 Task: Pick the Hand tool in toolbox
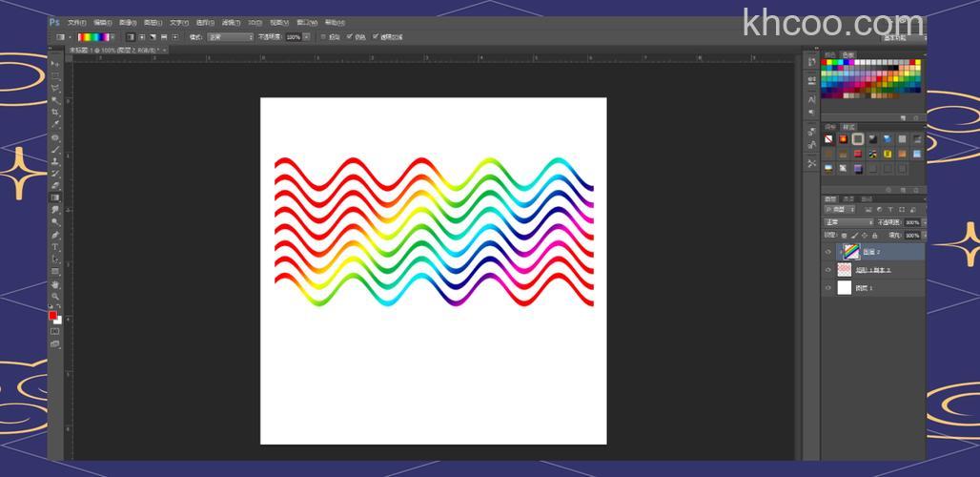click(x=55, y=283)
